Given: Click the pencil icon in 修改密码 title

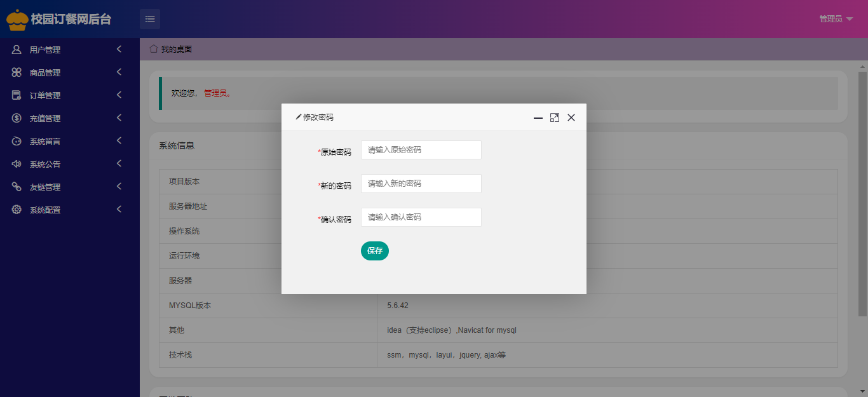Looking at the screenshot, I should coord(299,118).
